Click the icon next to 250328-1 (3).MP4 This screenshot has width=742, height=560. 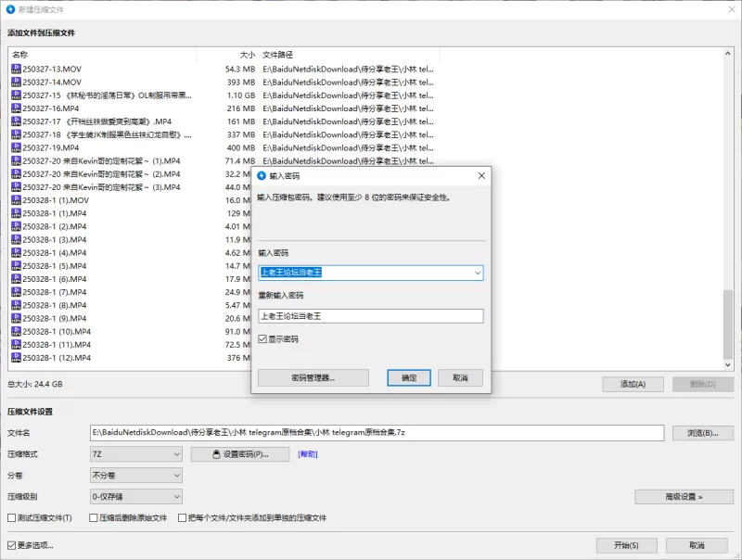click(16, 240)
